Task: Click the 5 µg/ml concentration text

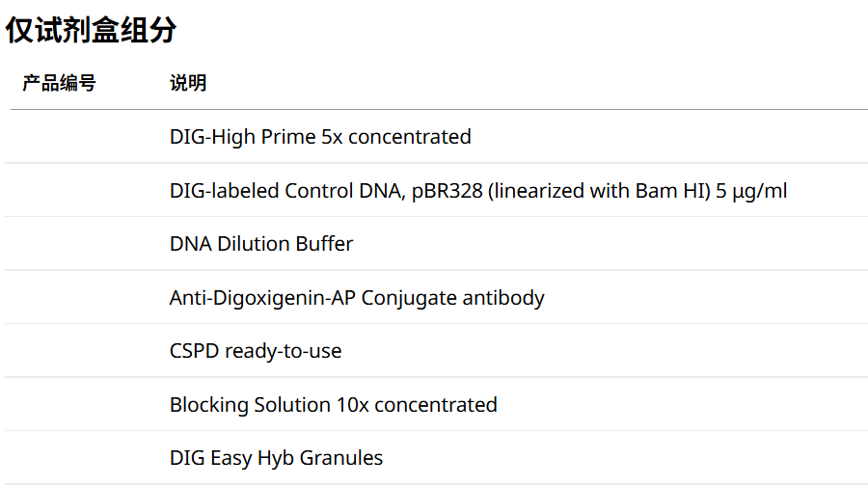Action: 751,191
